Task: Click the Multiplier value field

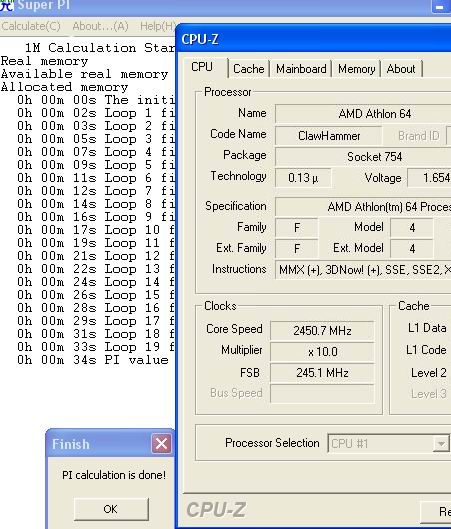Action: [x=322, y=352]
